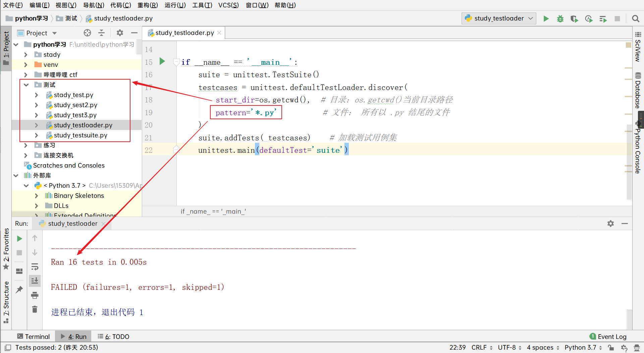Expand the 连接交换机 folder
The image size is (644, 353).
point(26,156)
